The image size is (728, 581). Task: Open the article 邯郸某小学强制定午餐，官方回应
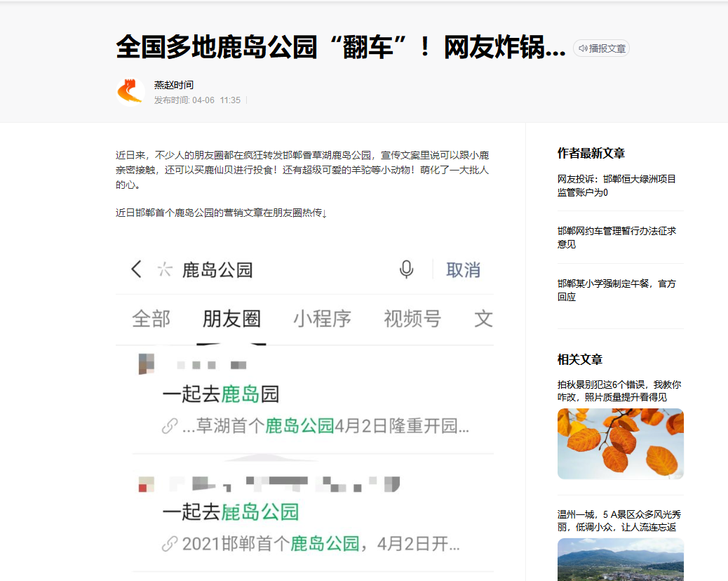tap(616, 290)
